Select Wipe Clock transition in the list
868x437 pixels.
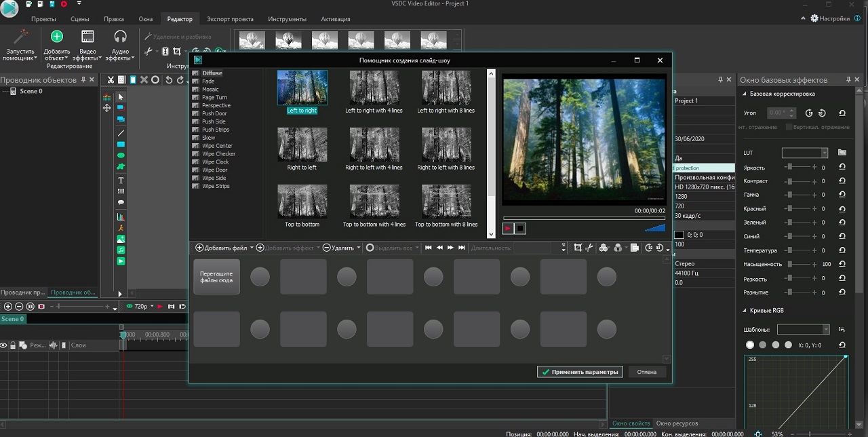tap(215, 162)
